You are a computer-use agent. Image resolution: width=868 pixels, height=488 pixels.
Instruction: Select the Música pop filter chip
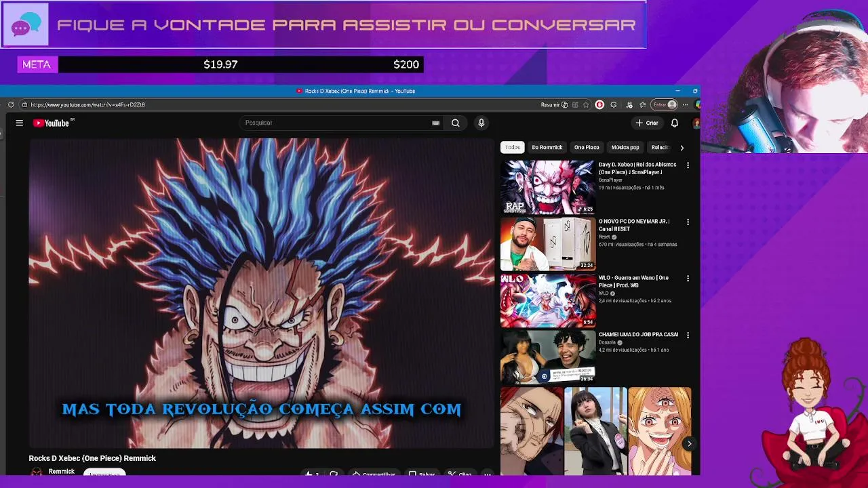[x=625, y=147]
